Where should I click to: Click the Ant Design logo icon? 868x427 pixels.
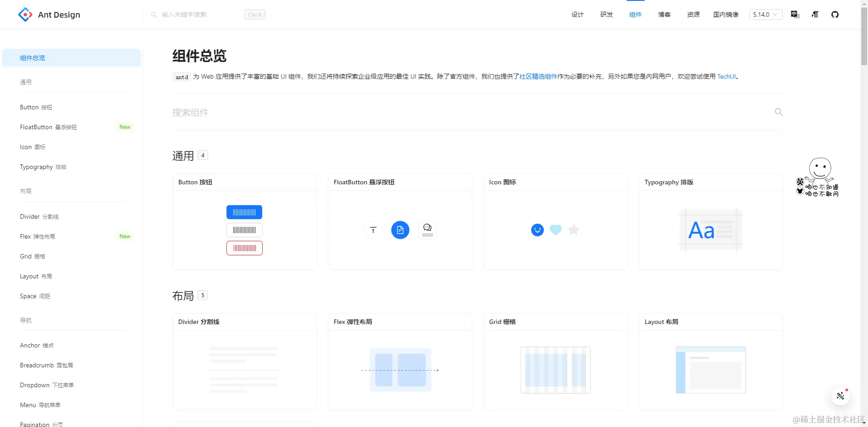click(25, 14)
